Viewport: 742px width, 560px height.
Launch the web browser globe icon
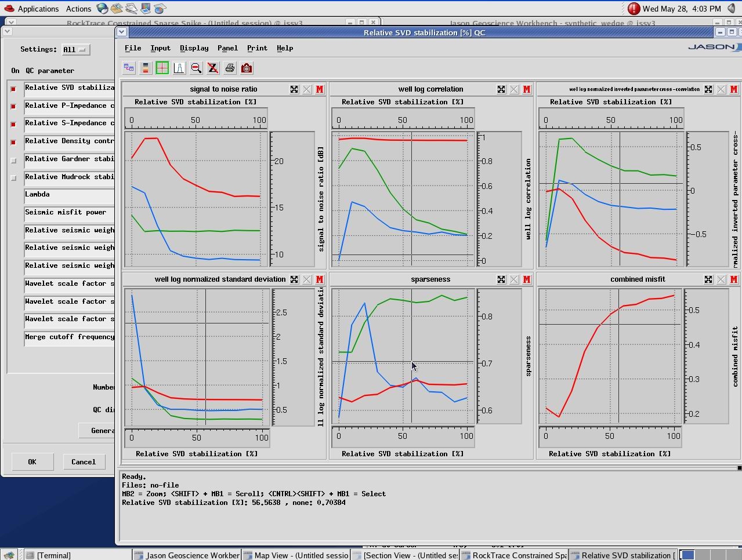pos(102,8)
